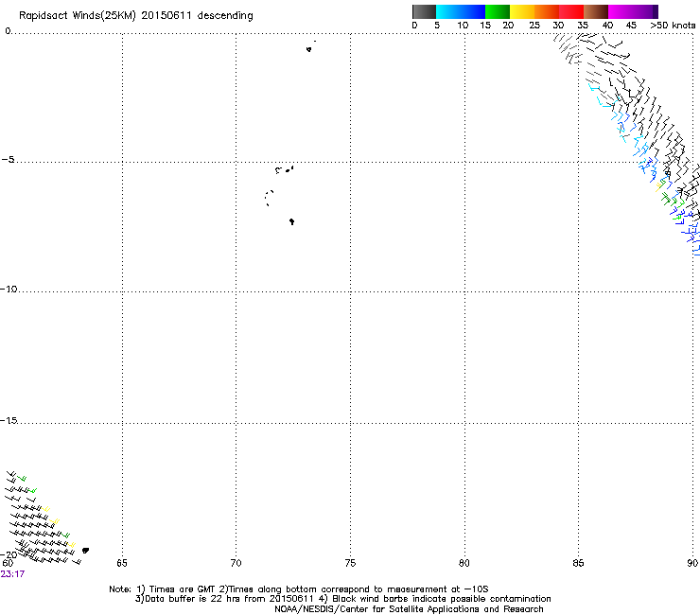
Task: Click the 'Times are GMT' note line
Action: tap(299, 589)
